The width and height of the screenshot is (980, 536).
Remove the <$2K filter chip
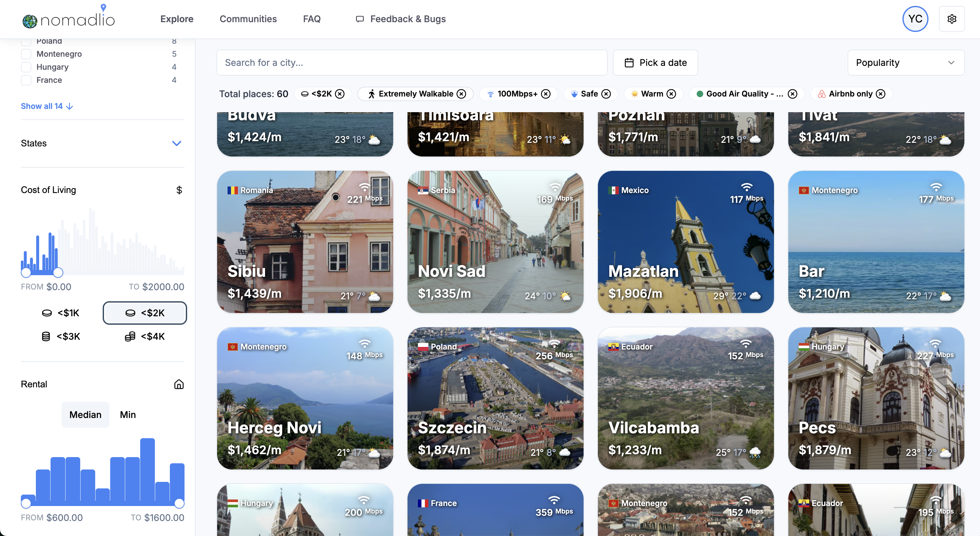pos(340,94)
